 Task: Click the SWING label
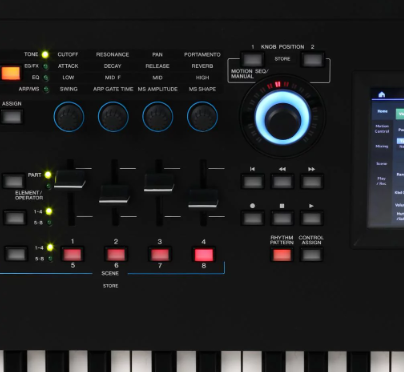click(x=69, y=89)
